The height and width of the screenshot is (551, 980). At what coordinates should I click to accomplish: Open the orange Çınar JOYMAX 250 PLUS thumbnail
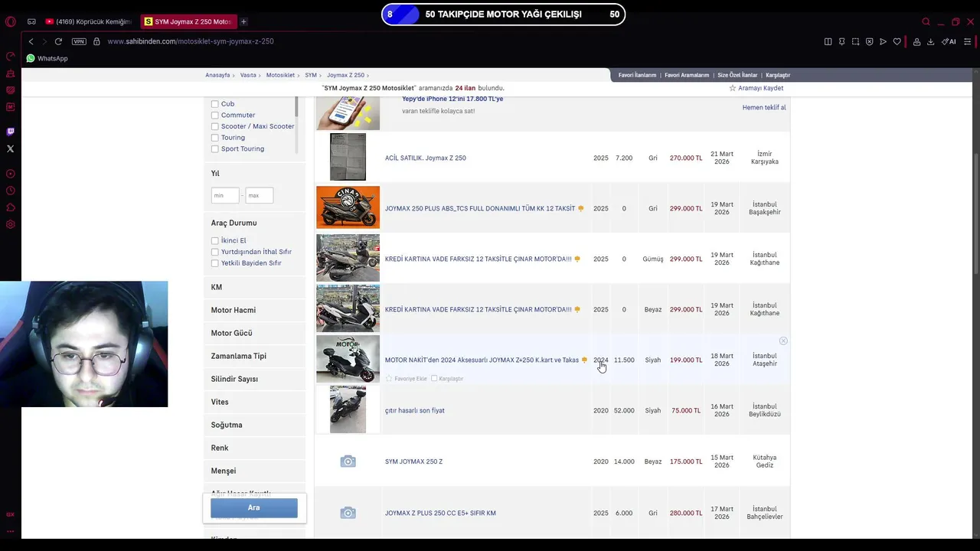coord(348,207)
